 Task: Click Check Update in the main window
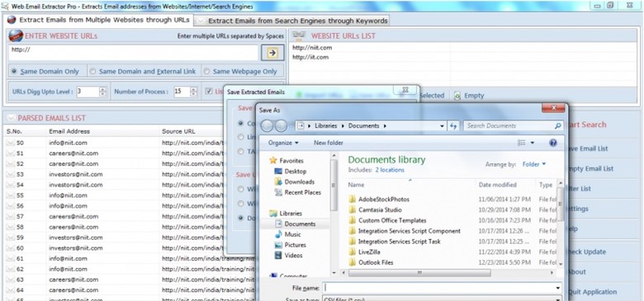click(586, 252)
